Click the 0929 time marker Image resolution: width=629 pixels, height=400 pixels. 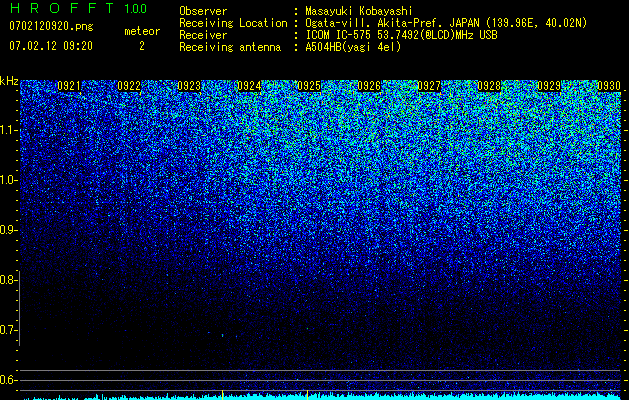[x=549, y=86]
